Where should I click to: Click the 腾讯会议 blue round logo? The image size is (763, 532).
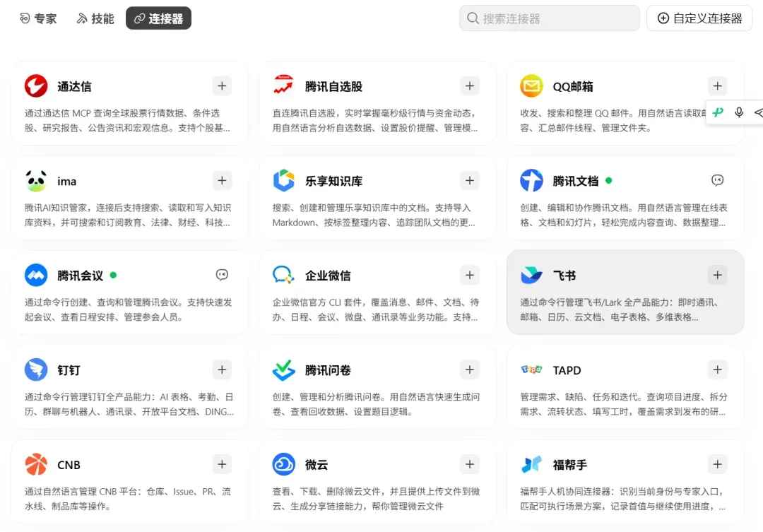tap(36, 275)
